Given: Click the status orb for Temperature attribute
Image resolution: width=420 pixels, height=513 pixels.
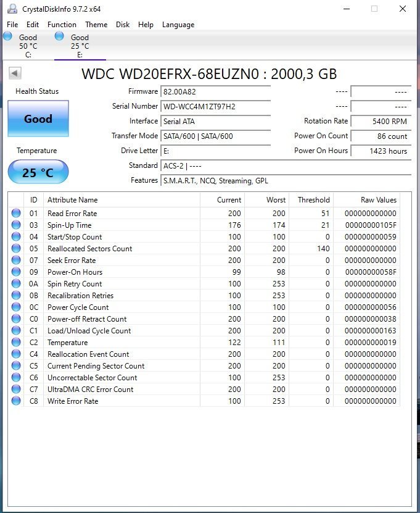Looking at the screenshot, I should (x=15, y=343).
